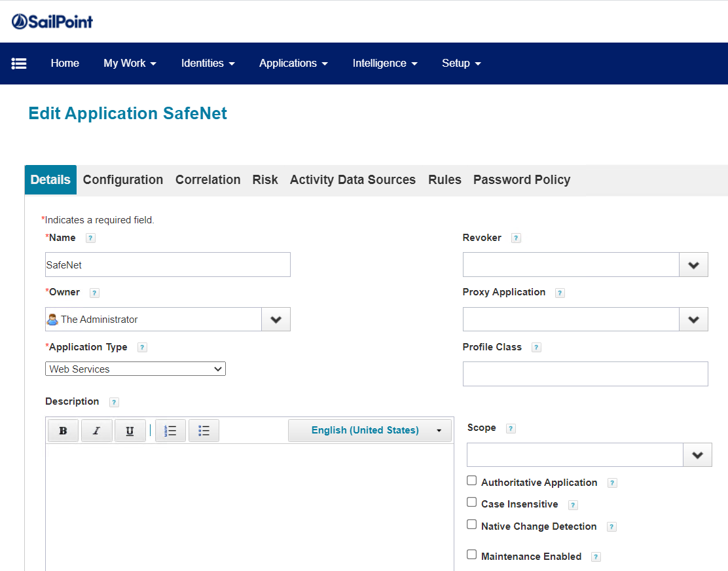Insert a bulleted list in Description
Screen dimensions: 728x571
[x=204, y=431]
